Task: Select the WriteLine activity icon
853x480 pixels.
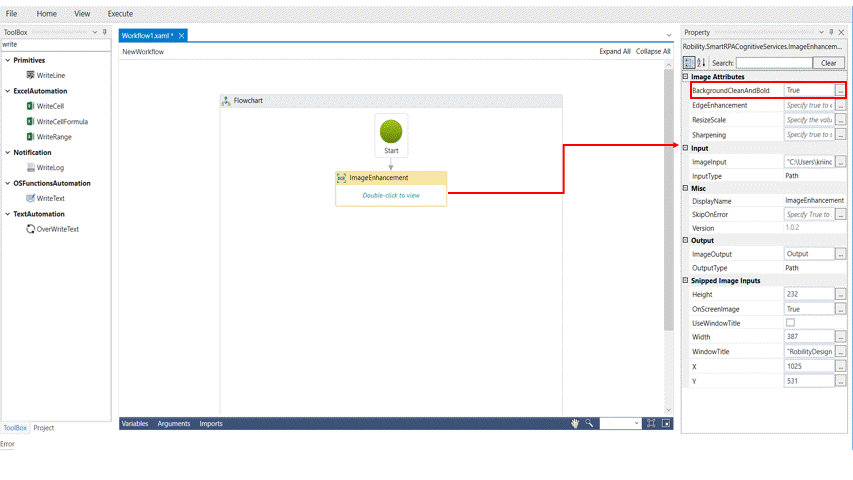Action: 31,75
